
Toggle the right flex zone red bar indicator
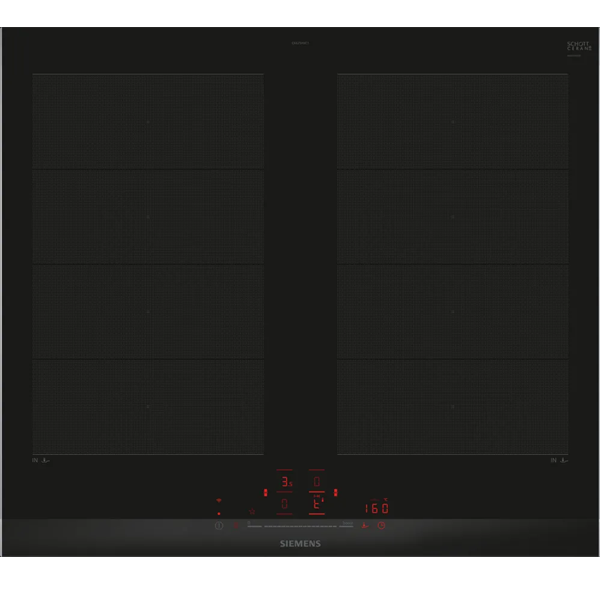coord(335,492)
